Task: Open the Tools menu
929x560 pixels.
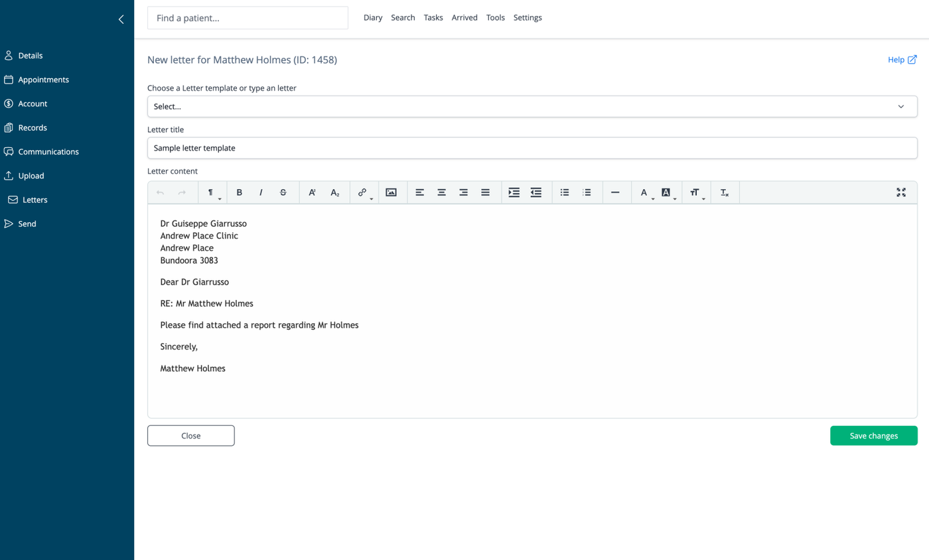Action: point(496,18)
